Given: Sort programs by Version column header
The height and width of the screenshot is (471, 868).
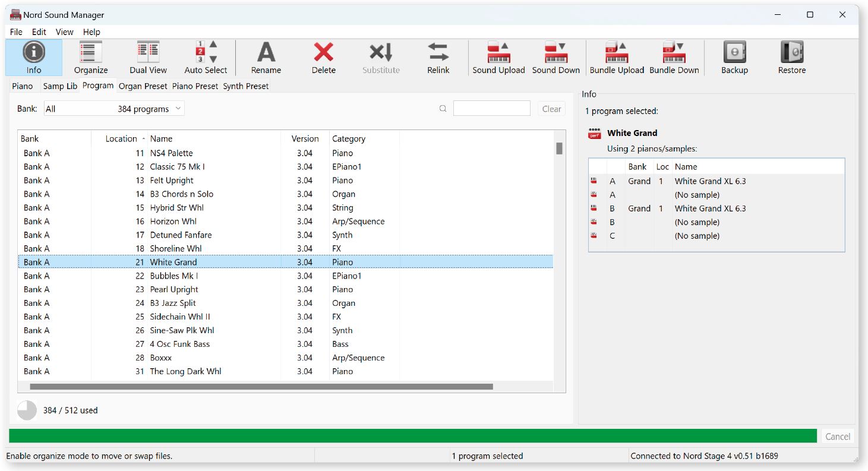Looking at the screenshot, I should [x=305, y=139].
